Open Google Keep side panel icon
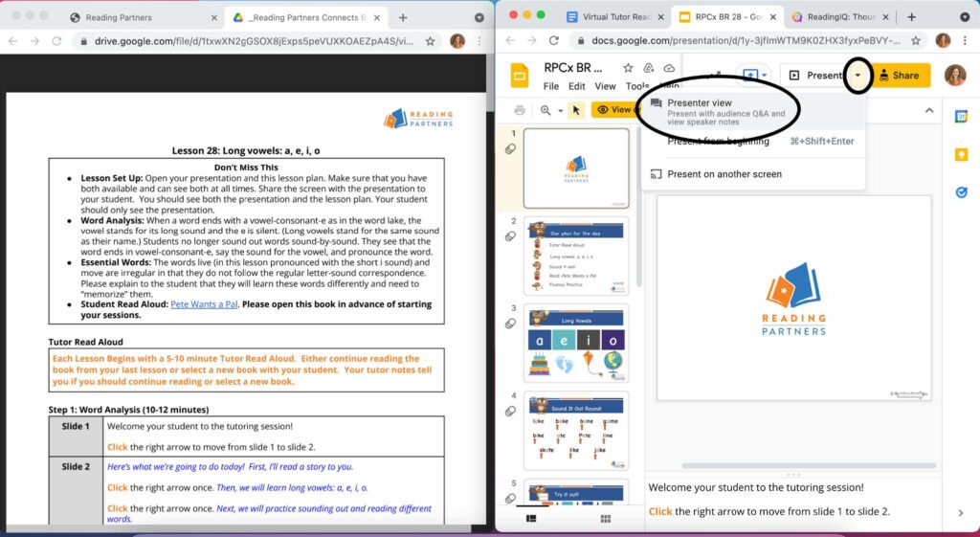Image resolution: width=980 pixels, height=537 pixels. (961, 154)
